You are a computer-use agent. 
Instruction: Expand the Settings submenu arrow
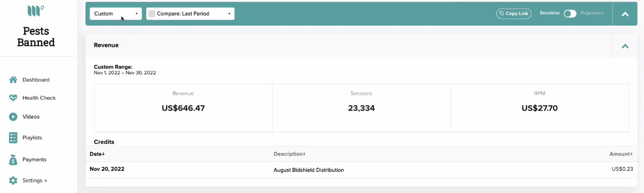coord(46,180)
